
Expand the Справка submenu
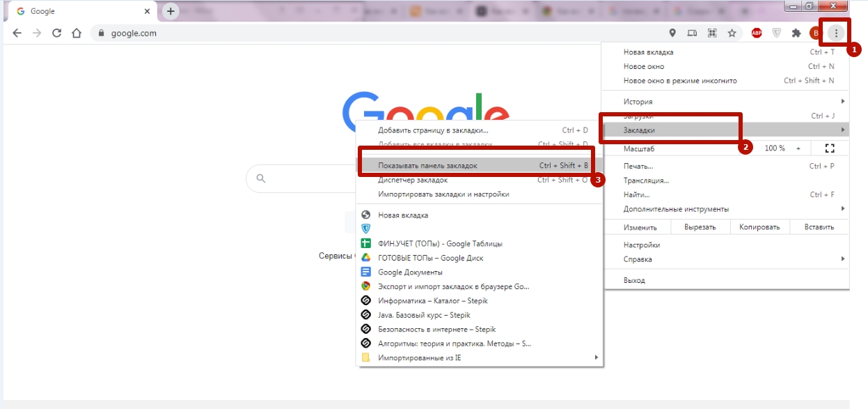(725, 259)
